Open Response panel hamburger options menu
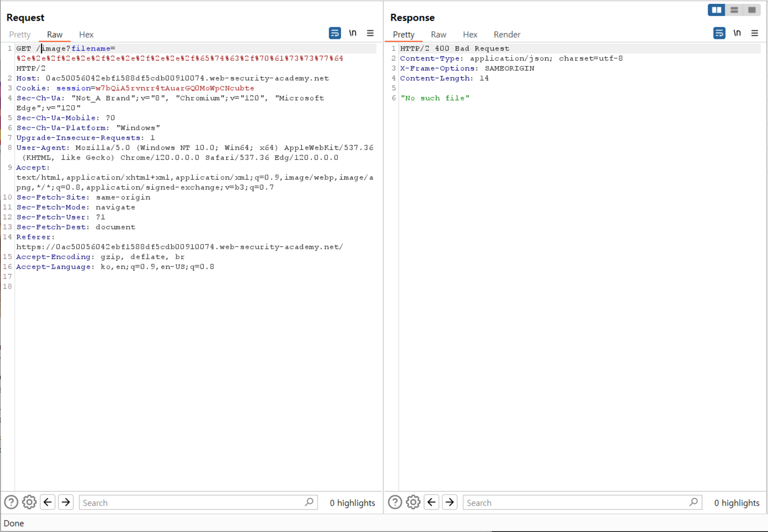 pos(754,33)
